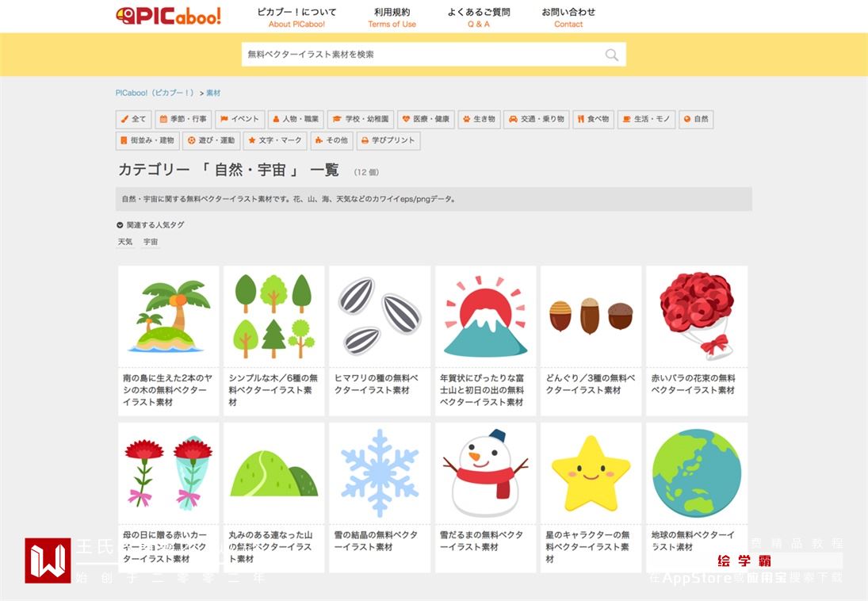The image size is (868, 601).
Task: Open the palm tree island illustration
Action: click(168, 316)
